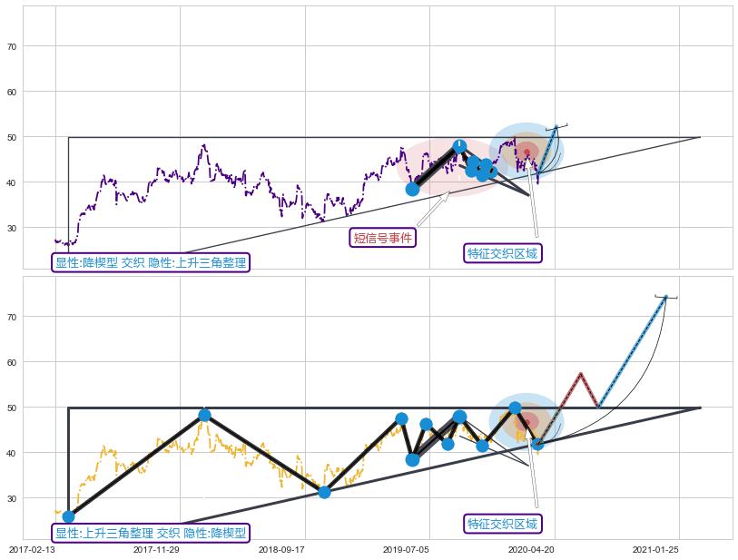The width and height of the screenshot is (738, 560).
Task: Click the first blue marker at lower chart's start
Action: coord(68,516)
